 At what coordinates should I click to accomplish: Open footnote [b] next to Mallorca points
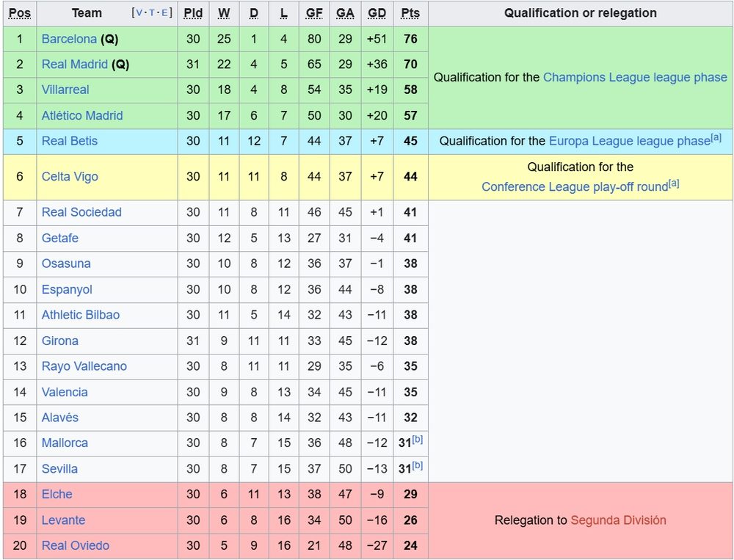(x=418, y=440)
